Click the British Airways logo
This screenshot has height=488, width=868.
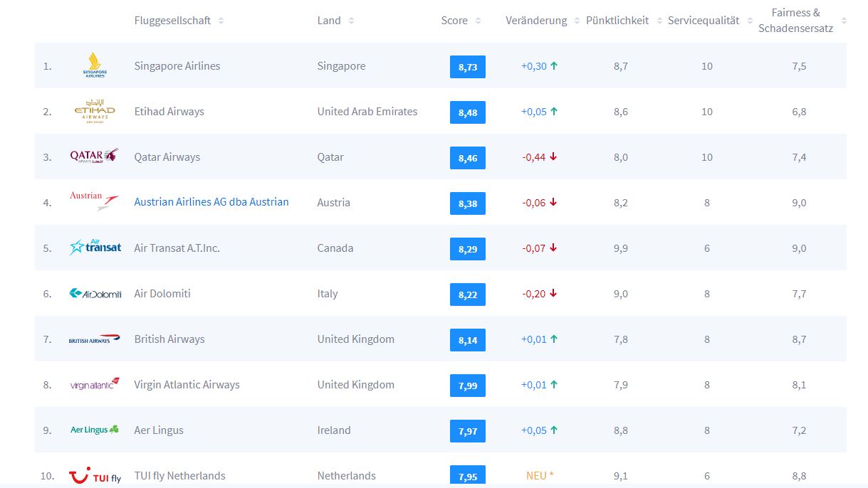click(95, 339)
